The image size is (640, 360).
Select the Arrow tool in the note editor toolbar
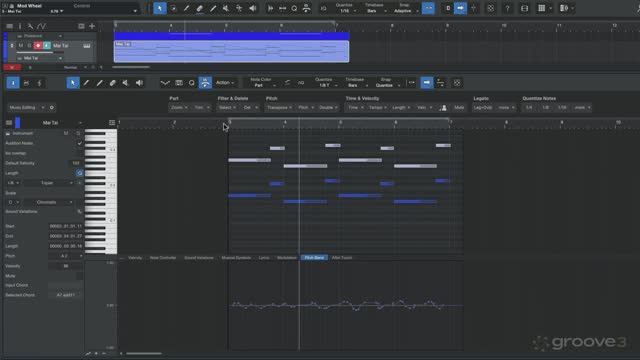pyautogui.click(x=73, y=83)
